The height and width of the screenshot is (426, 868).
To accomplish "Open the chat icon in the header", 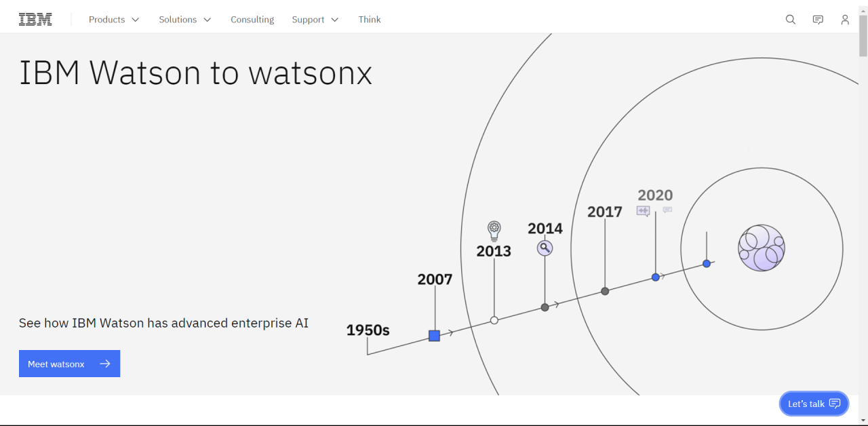I will pos(818,20).
